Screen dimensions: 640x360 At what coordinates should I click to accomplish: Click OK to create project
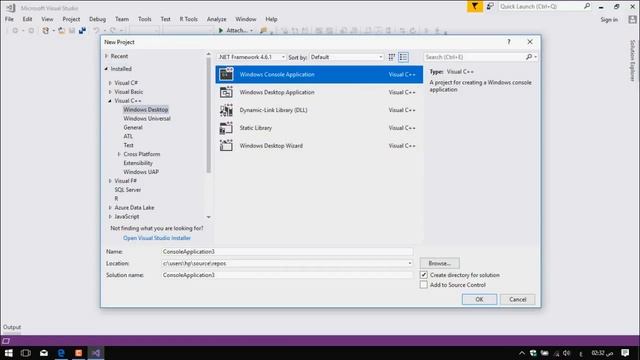pyautogui.click(x=479, y=300)
